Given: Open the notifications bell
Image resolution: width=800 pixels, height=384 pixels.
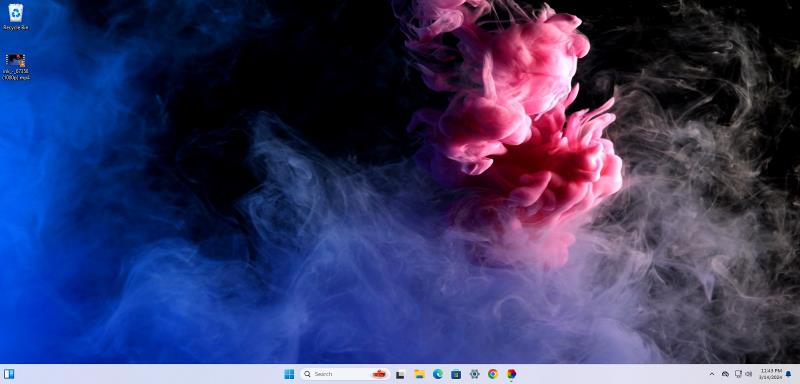Looking at the screenshot, I should (789, 374).
